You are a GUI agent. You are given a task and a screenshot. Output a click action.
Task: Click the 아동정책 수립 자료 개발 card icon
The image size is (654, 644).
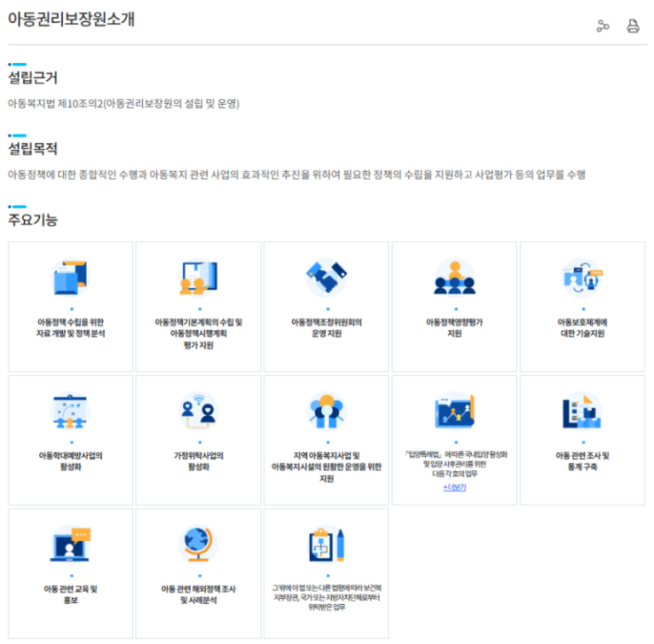(71, 277)
